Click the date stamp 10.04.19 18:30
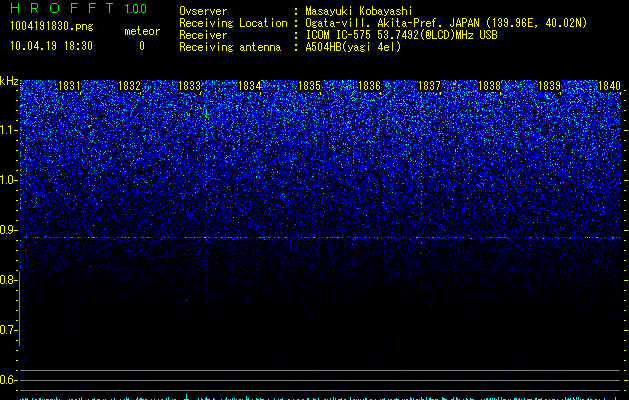This screenshot has width=629, height=400. 51,46
